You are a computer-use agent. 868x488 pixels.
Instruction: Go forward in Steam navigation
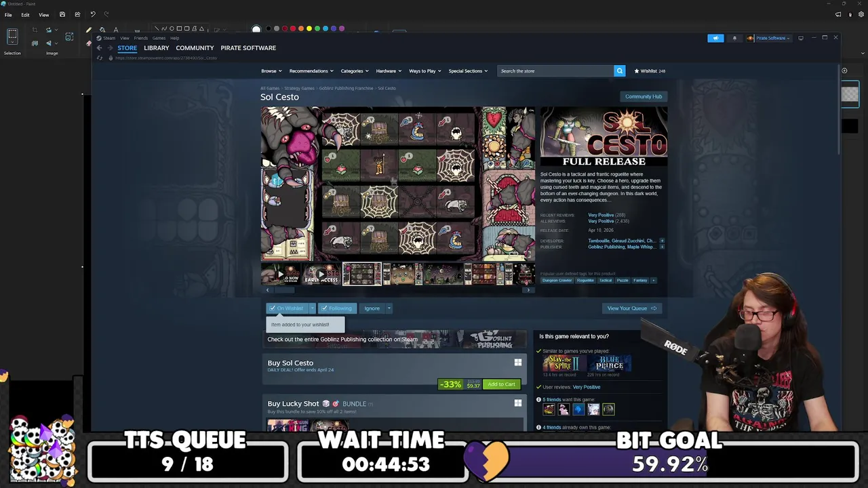point(111,48)
